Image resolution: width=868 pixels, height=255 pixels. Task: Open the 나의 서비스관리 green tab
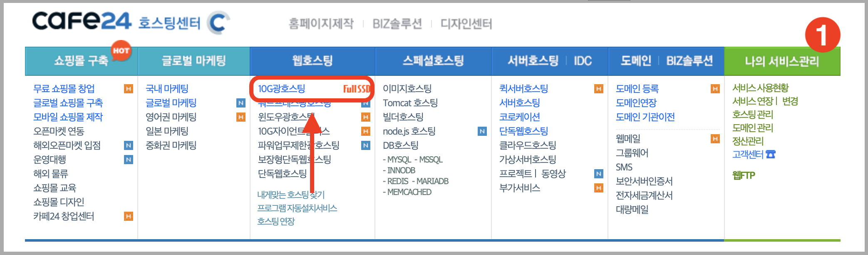point(782,61)
